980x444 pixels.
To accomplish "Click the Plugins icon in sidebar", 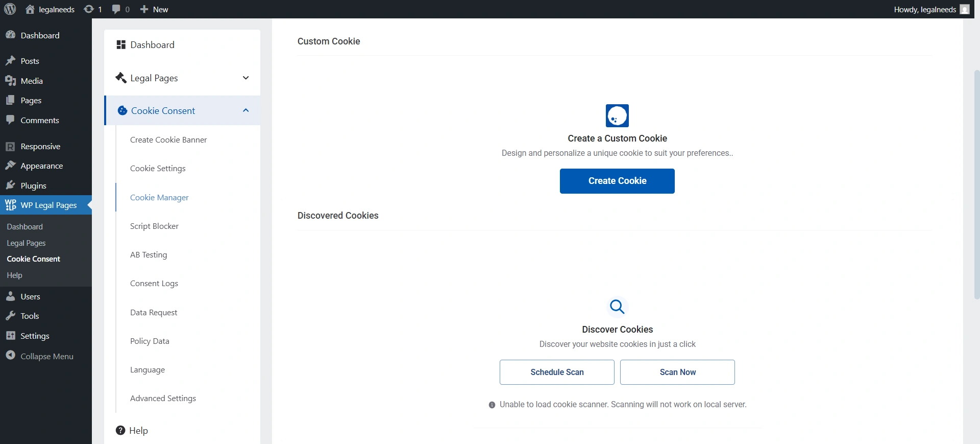I will [11, 185].
